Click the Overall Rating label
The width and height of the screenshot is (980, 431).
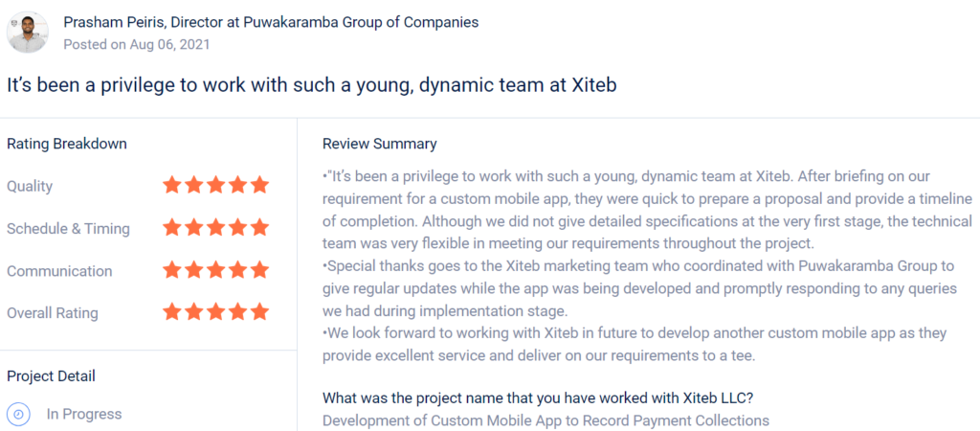pos(53,313)
